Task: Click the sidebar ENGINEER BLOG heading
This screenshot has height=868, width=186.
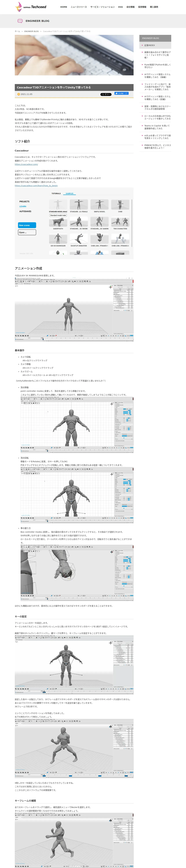Action: tap(155, 38)
